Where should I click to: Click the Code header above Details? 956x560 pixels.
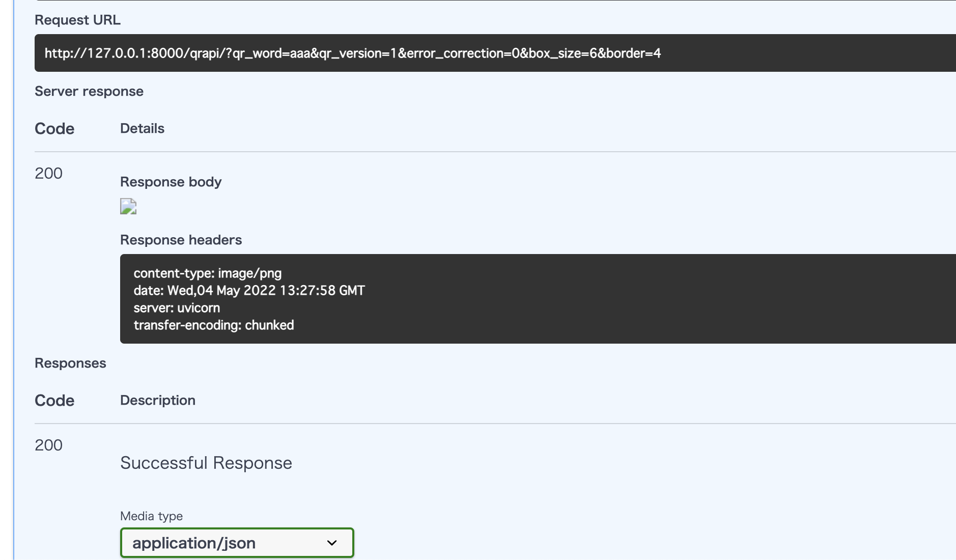(x=54, y=129)
